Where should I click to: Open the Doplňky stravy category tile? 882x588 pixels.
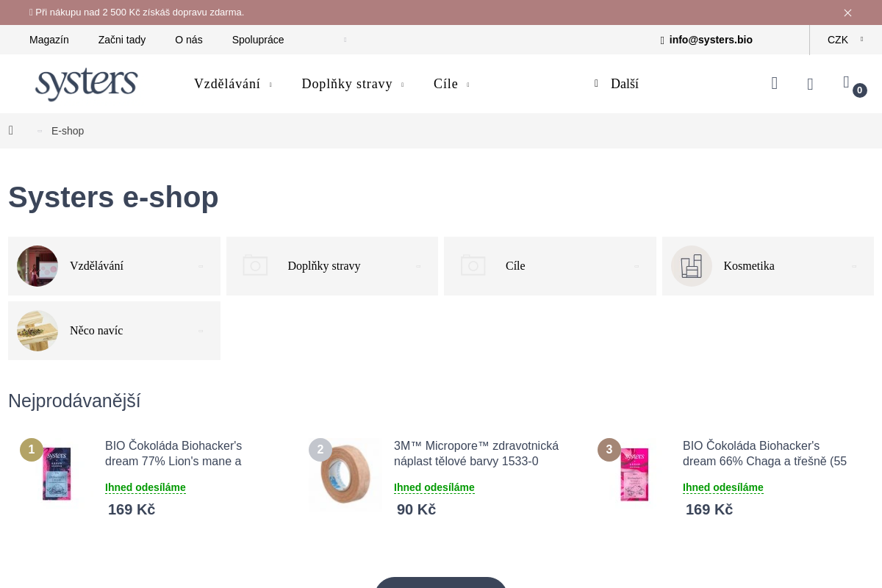click(x=332, y=266)
